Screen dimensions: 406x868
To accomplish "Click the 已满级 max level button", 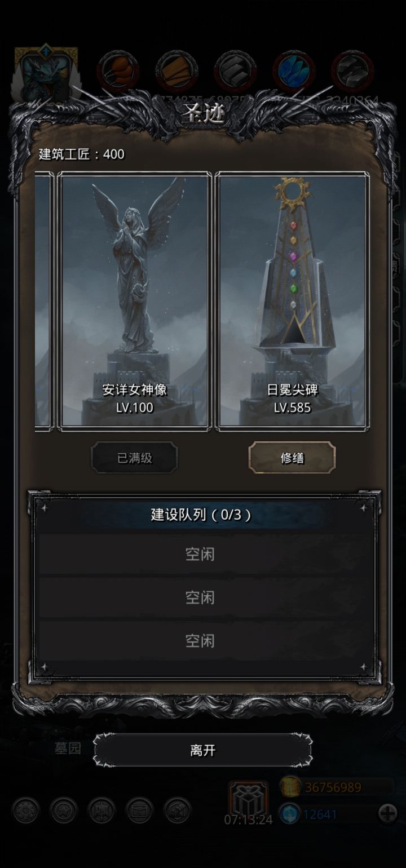I will point(134,458).
